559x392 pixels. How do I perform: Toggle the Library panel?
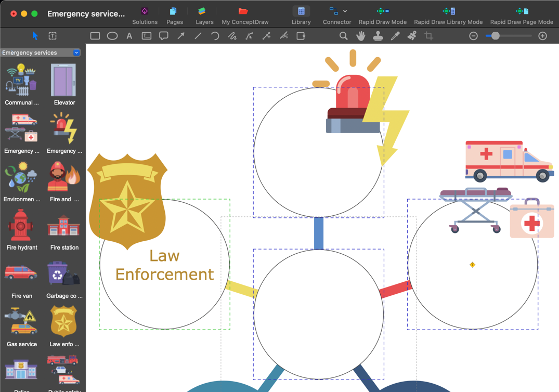(301, 16)
